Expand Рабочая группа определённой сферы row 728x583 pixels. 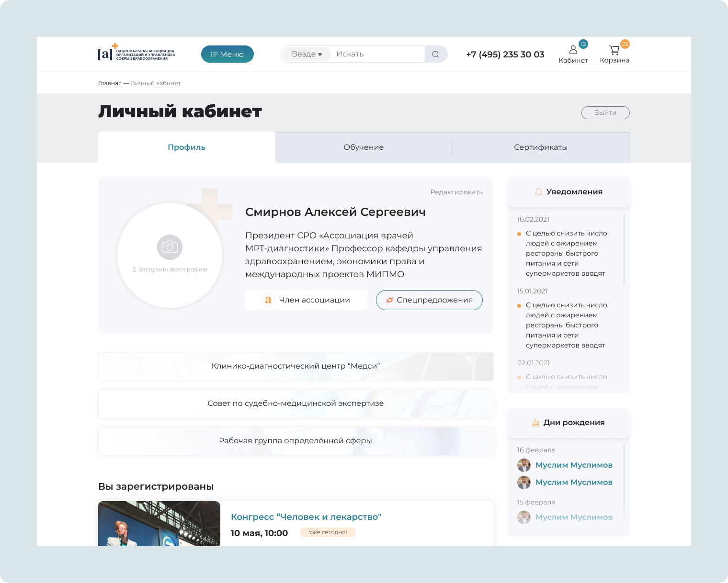click(x=296, y=441)
